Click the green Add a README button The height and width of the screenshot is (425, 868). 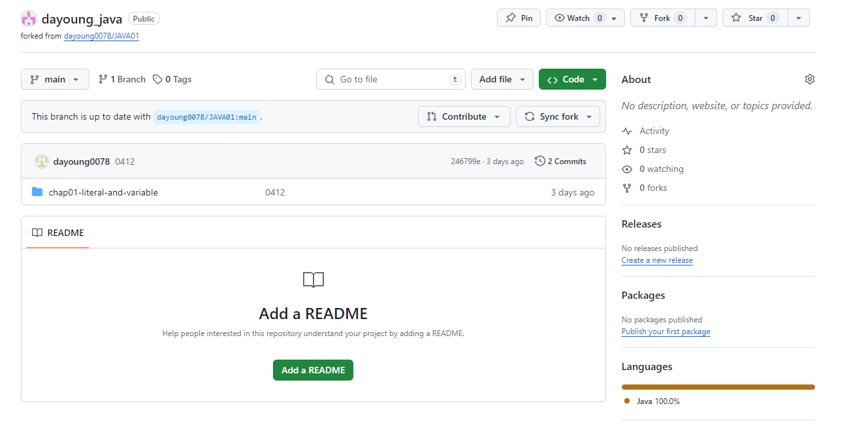(x=313, y=370)
